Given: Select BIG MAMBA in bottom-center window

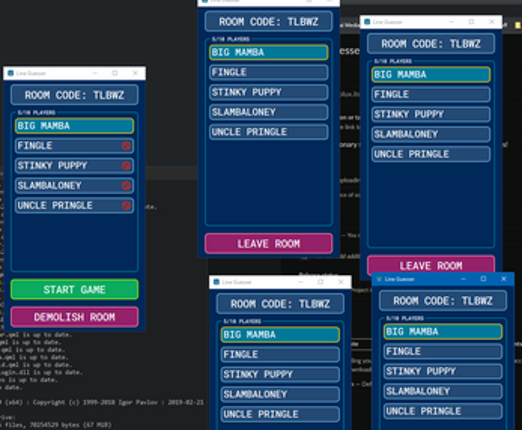Looking at the screenshot, I should point(280,335).
